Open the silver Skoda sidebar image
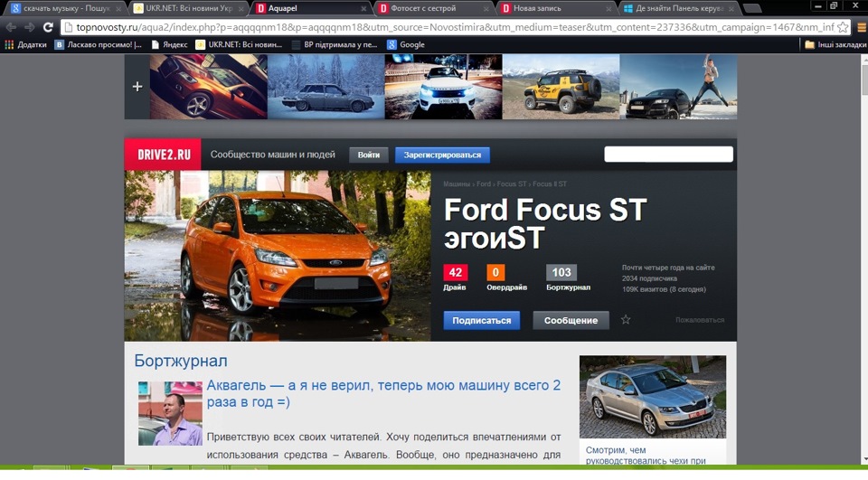The width and height of the screenshot is (868, 480). (x=653, y=397)
